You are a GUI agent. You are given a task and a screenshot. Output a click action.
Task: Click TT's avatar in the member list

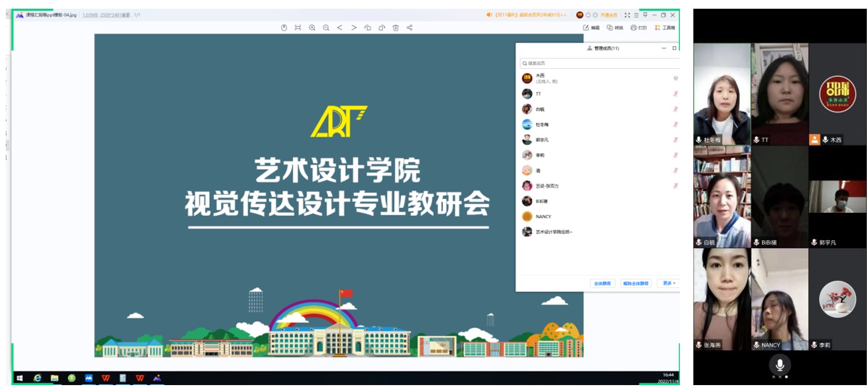point(527,94)
